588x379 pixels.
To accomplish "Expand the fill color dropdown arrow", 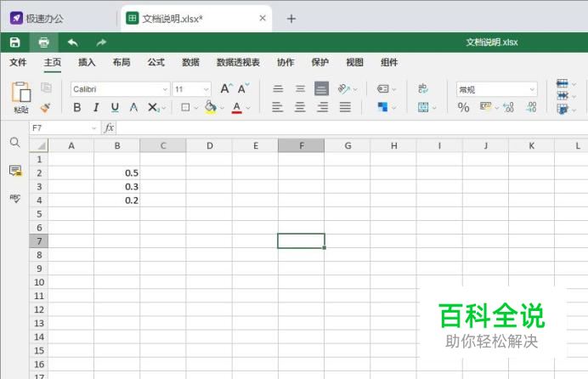I will [x=222, y=108].
